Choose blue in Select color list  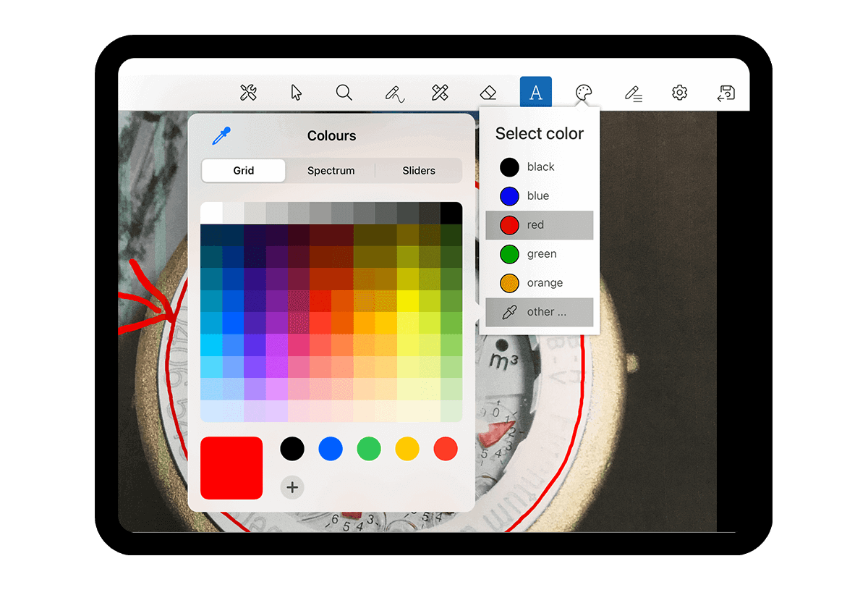click(x=540, y=196)
